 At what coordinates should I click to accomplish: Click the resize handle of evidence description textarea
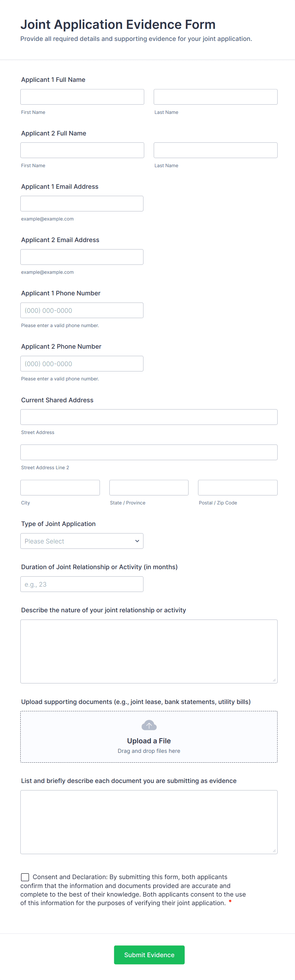(274, 851)
